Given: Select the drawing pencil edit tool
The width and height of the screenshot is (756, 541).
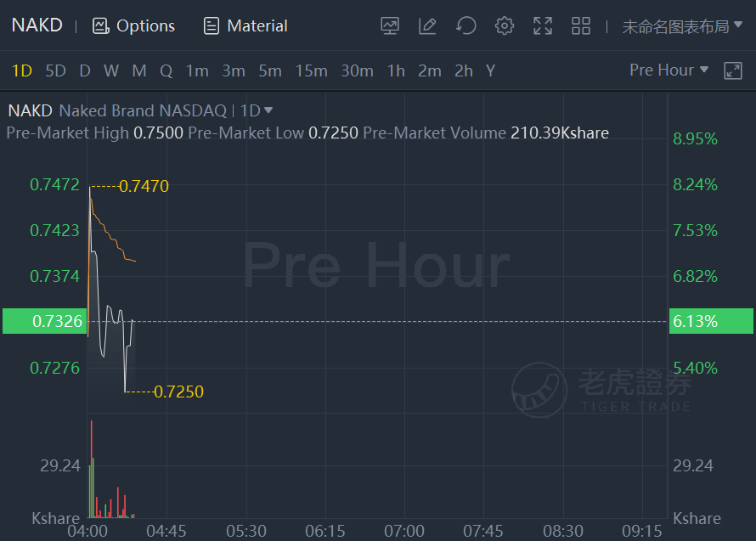Looking at the screenshot, I should pyautogui.click(x=427, y=25).
